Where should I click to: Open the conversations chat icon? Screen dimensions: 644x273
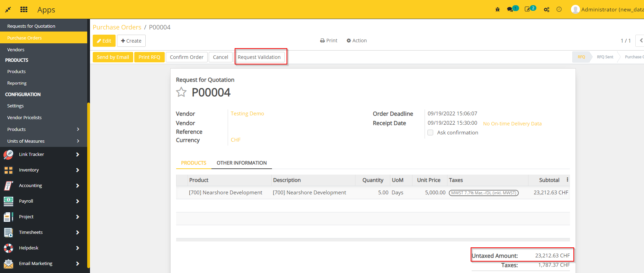point(510,10)
